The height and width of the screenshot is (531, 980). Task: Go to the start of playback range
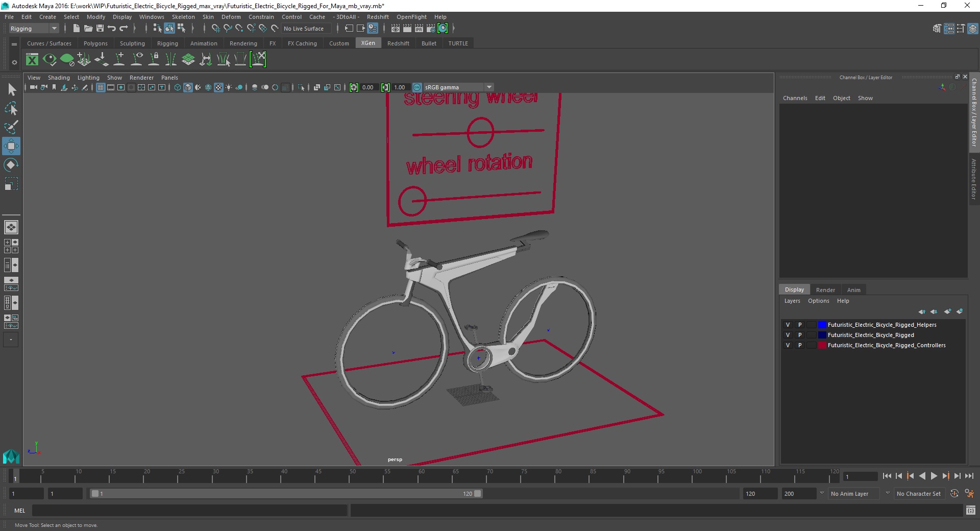coord(887,476)
